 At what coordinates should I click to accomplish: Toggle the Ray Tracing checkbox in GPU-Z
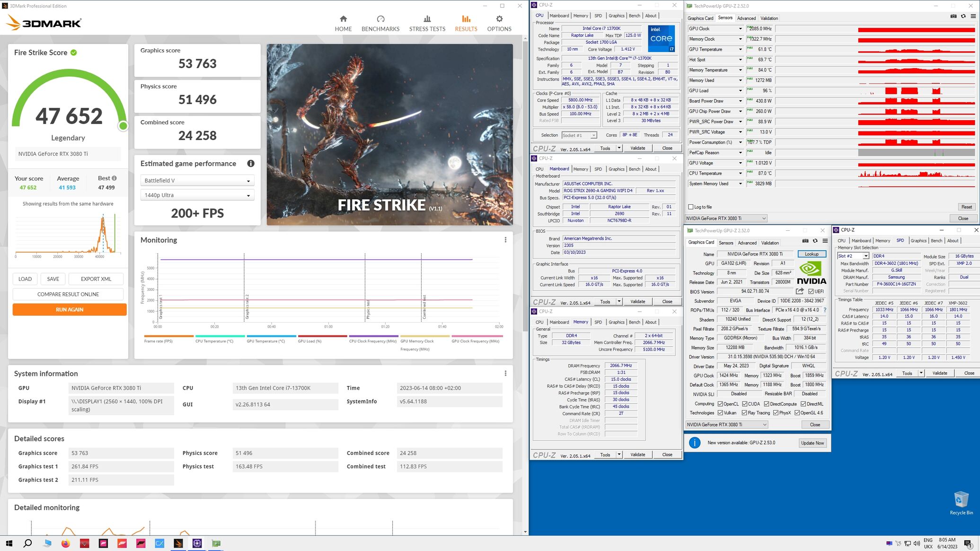click(x=745, y=413)
